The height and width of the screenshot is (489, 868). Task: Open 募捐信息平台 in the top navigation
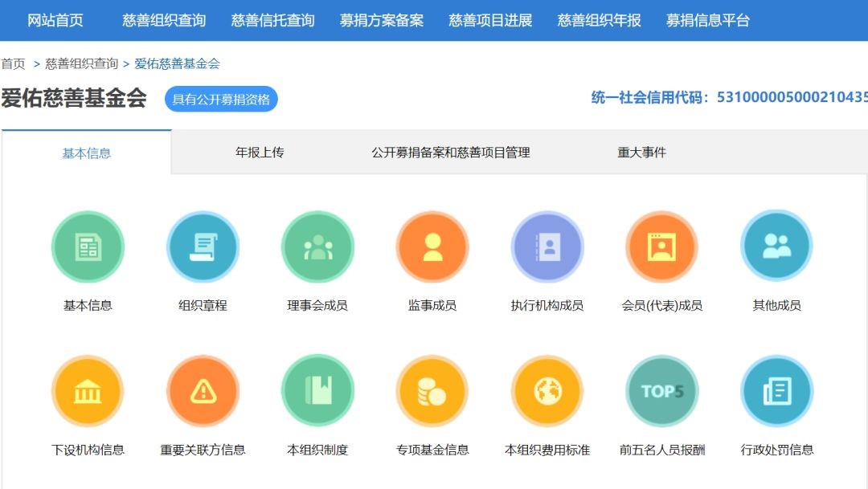(708, 20)
